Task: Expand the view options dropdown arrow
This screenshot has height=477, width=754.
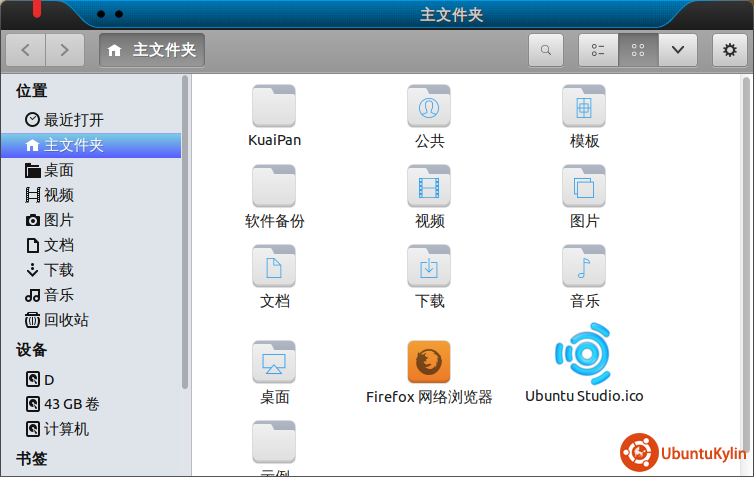Action: pyautogui.click(x=677, y=50)
